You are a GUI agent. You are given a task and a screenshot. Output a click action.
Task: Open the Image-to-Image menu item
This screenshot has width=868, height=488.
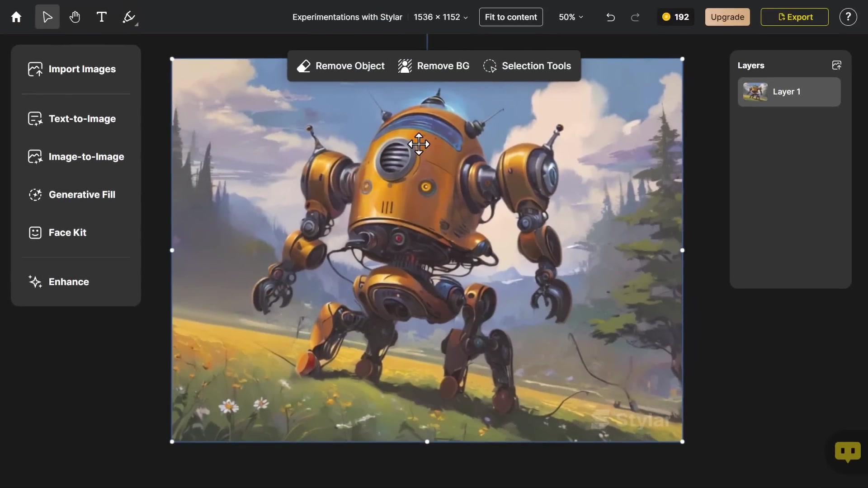tap(76, 157)
